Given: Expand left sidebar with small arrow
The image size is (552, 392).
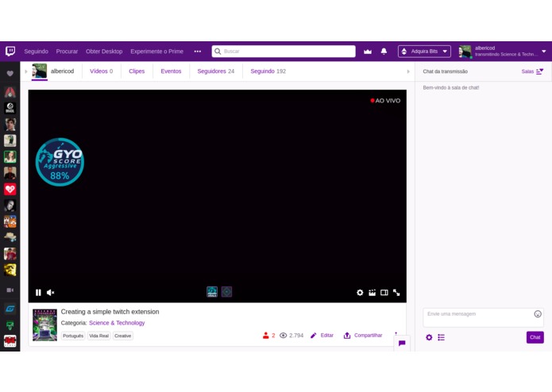Looking at the screenshot, I should point(26,71).
